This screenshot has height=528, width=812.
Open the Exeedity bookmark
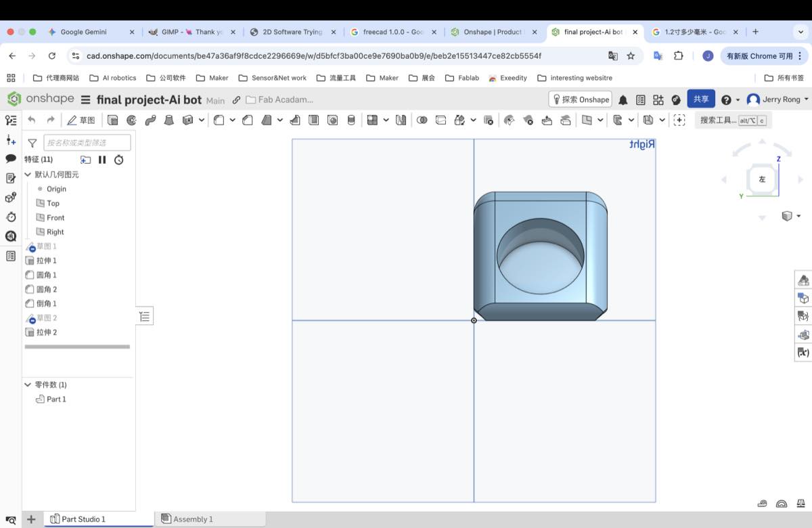(x=507, y=78)
